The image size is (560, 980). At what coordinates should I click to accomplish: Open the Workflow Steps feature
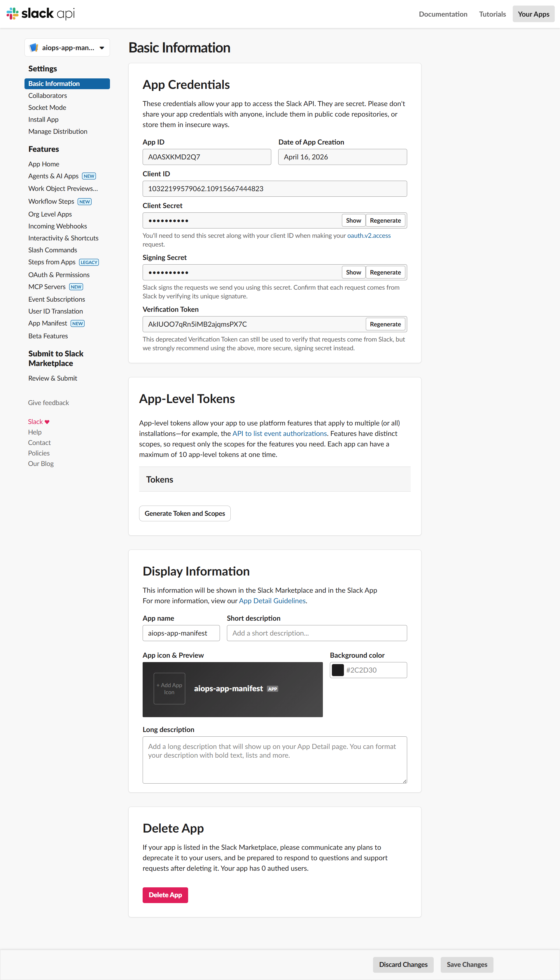click(51, 201)
